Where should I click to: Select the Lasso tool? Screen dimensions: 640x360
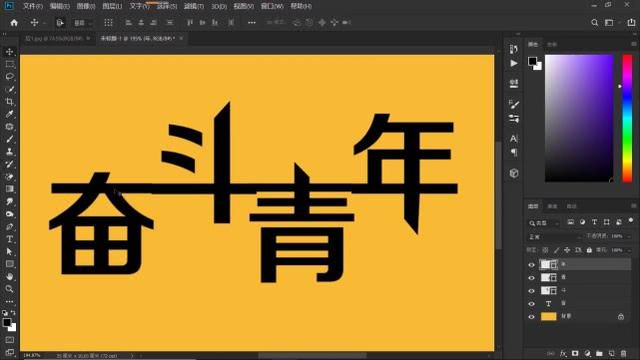click(x=9, y=77)
